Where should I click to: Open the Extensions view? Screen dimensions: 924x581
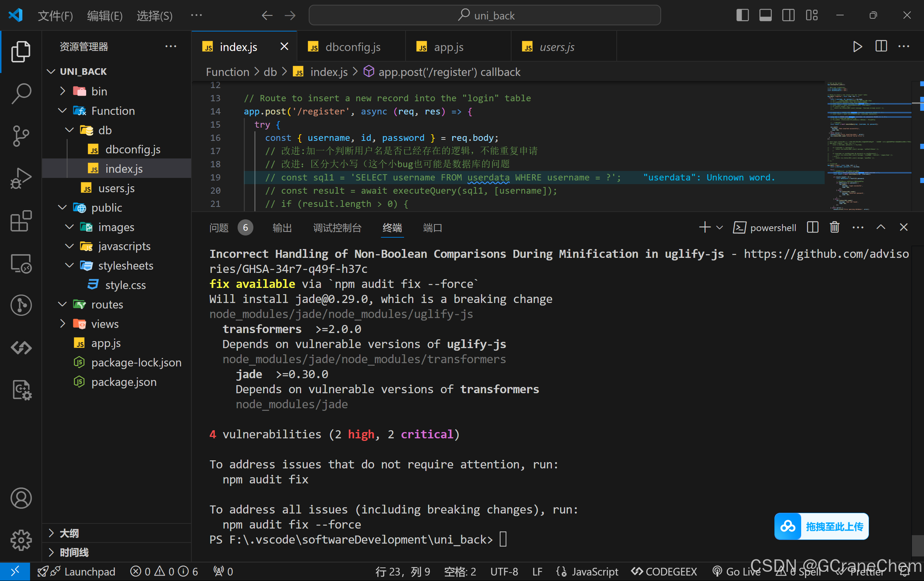21,221
